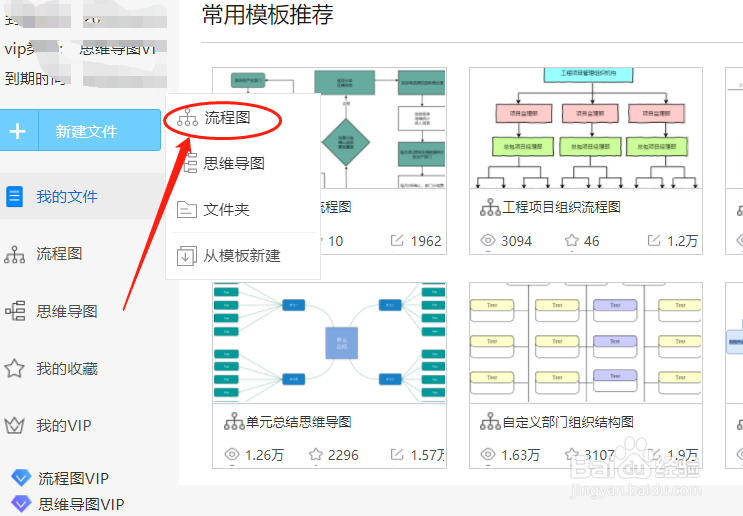Click the blue diamond icon beside 流程图VIP

[21, 478]
